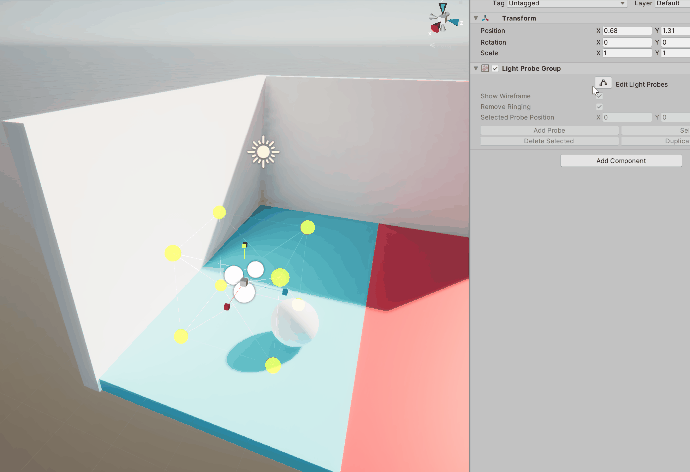Image resolution: width=690 pixels, height=472 pixels.
Task: Toggle the Remove Ringing checkbox
Action: pos(599,106)
